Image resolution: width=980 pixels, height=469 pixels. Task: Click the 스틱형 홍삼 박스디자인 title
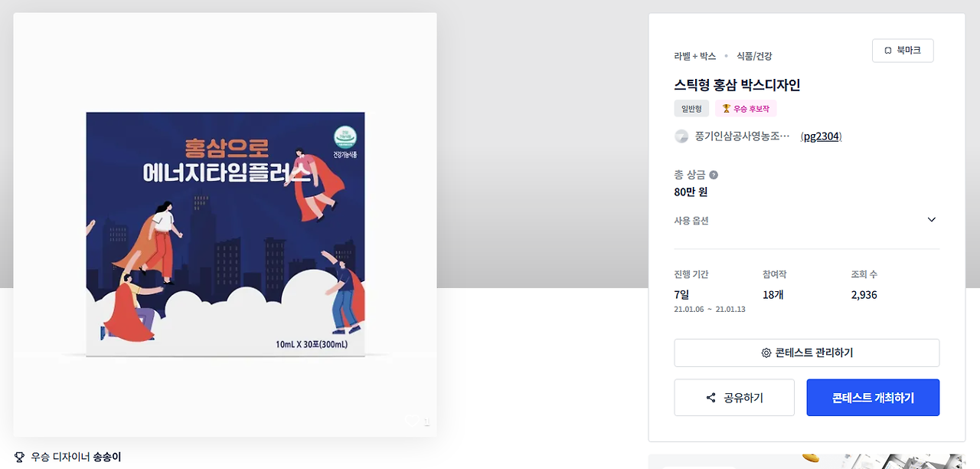pos(737,85)
